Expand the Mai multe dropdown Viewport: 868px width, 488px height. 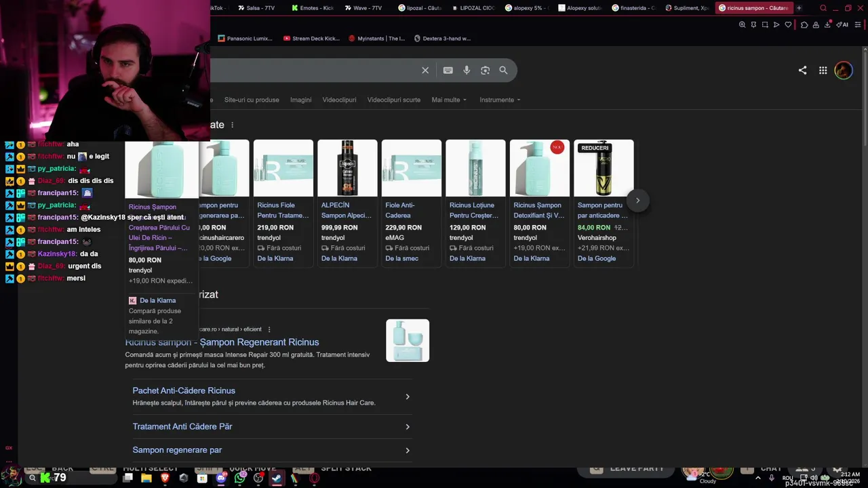pos(449,100)
